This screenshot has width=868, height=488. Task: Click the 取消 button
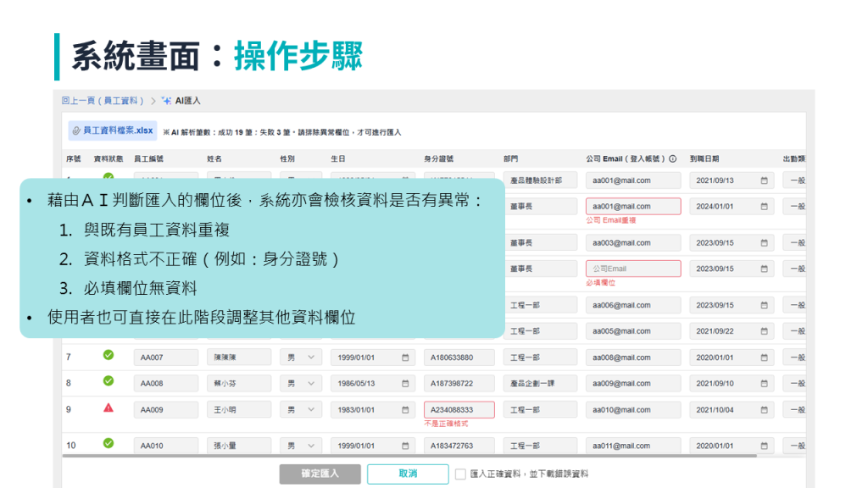pyautogui.click(x=408, y=474)
